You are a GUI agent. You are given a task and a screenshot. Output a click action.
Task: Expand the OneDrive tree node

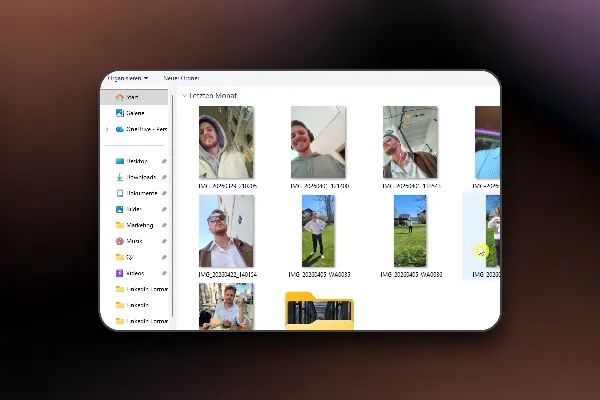pos(107,129)
